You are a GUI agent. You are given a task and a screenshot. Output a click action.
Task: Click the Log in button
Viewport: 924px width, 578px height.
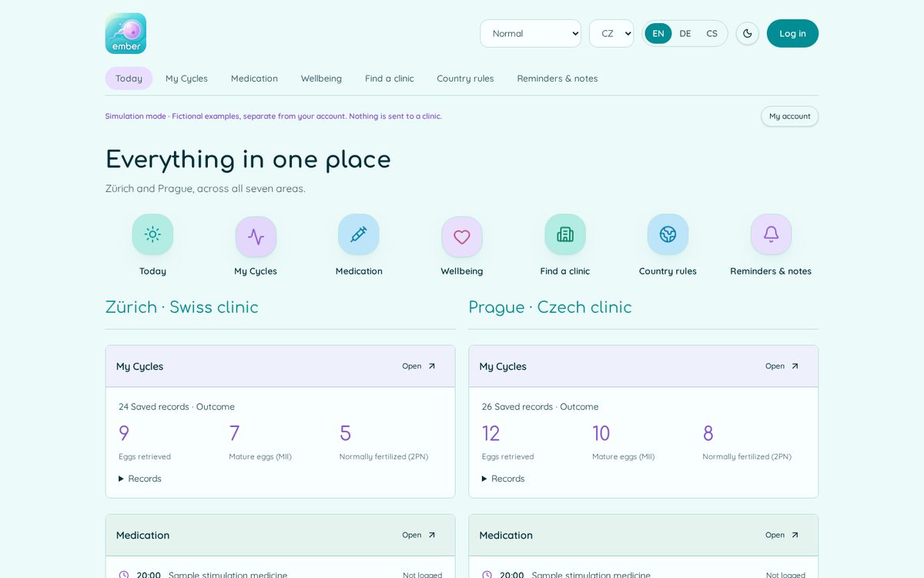coord(792,33)
